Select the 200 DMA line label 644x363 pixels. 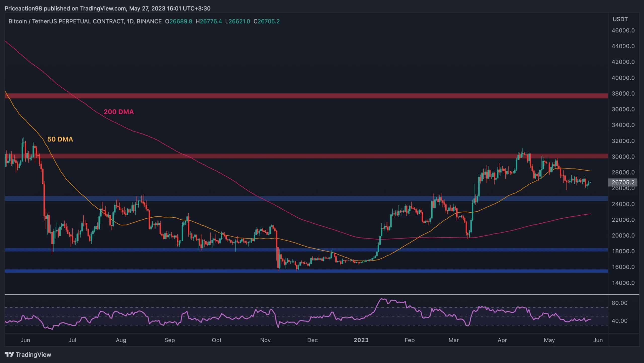(118, 112)
